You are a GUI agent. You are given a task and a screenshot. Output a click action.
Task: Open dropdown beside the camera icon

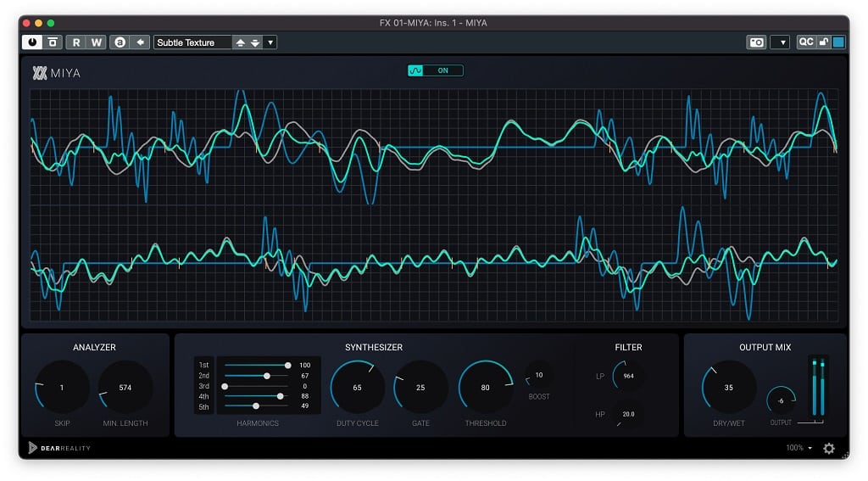(782, 42)
